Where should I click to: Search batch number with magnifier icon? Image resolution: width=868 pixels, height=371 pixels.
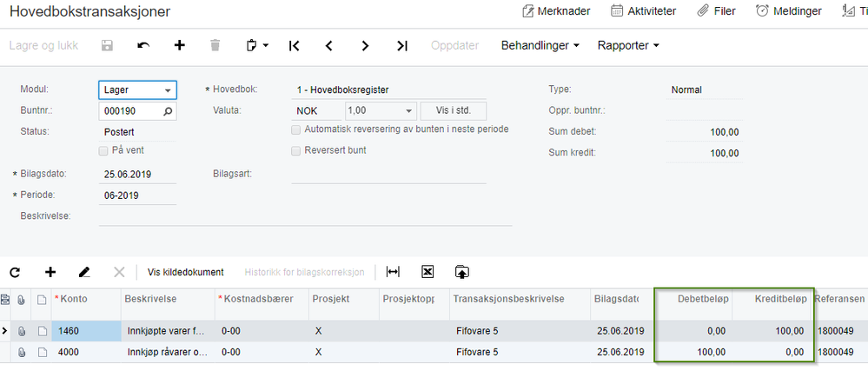click(168, 111)
